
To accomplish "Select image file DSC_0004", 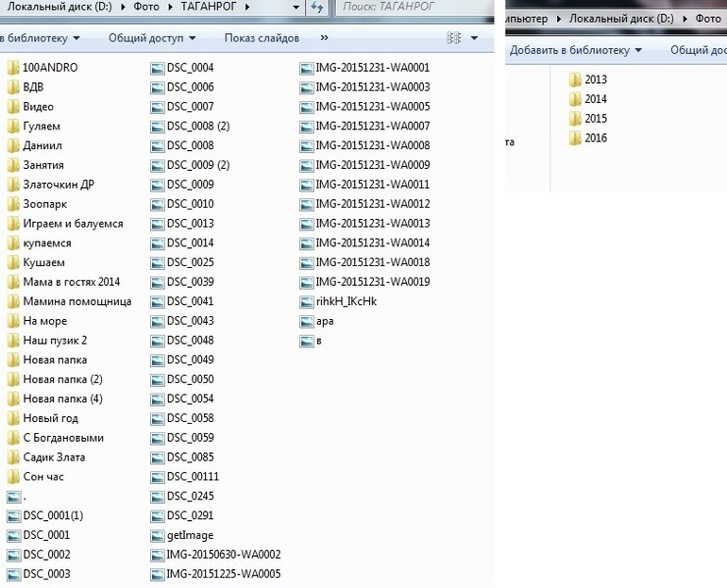I will 189,67.
